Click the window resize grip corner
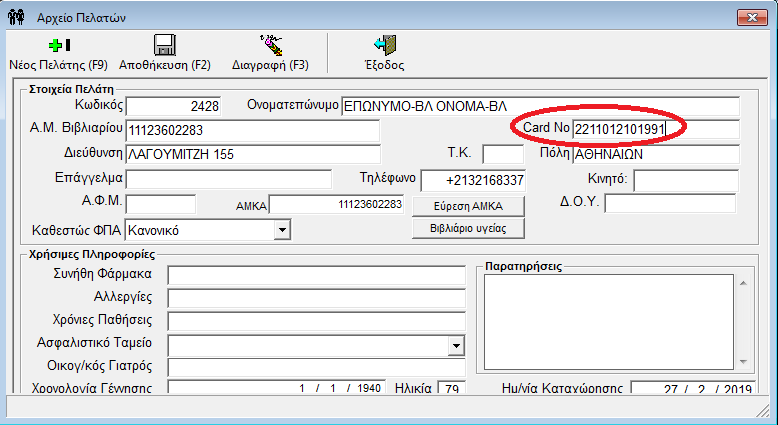This screenshot has width=778, height=425. tap(762, 410)
